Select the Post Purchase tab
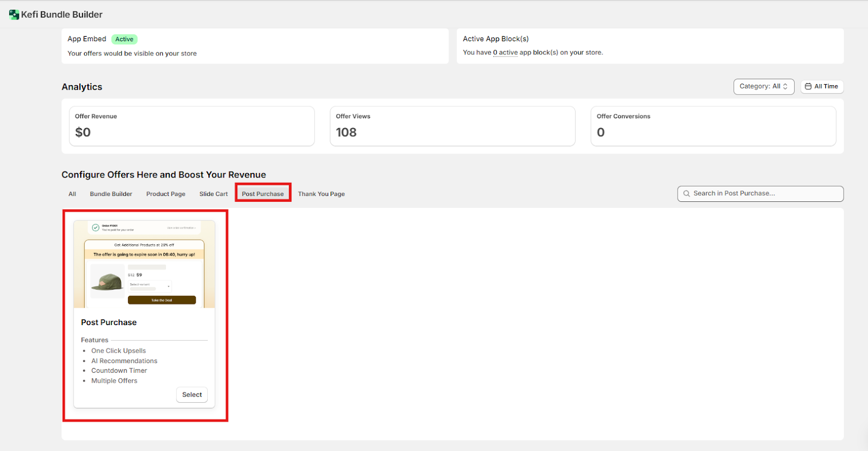The width and height of the screenshot is (868, 451). point(263,194)
